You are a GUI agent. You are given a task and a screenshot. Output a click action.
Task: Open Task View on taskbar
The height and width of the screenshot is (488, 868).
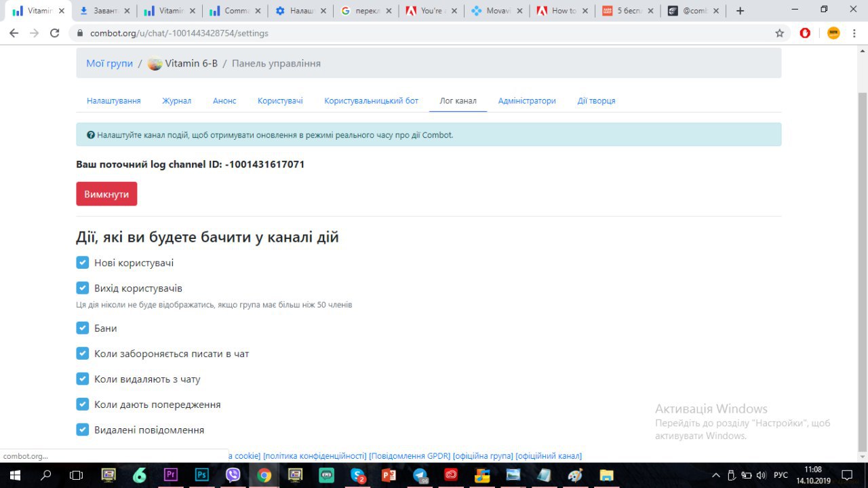pos(76,475)
